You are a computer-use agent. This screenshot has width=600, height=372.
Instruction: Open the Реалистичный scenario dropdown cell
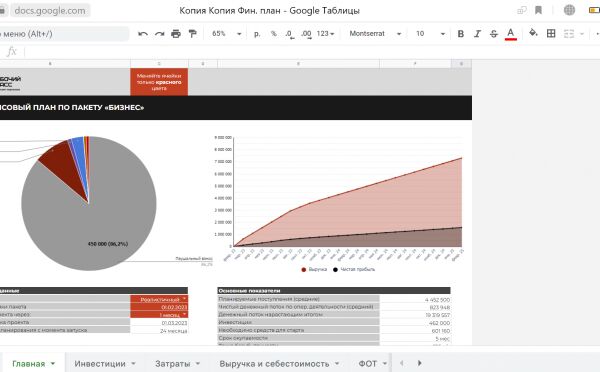pos(159,299)
